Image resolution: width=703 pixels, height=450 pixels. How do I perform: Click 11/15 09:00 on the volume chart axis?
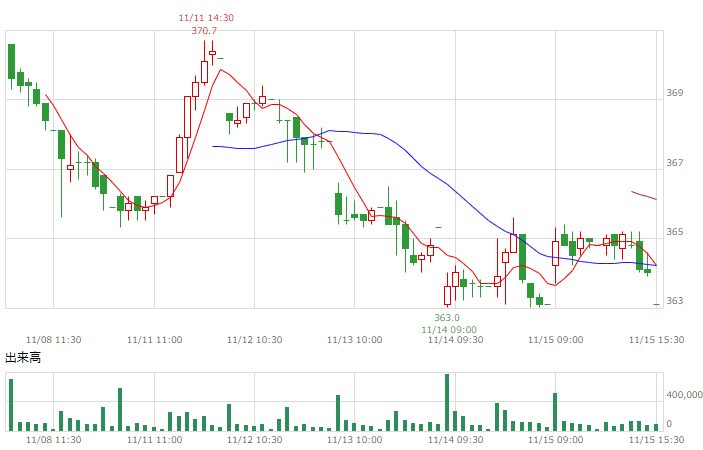coord(555,439)
